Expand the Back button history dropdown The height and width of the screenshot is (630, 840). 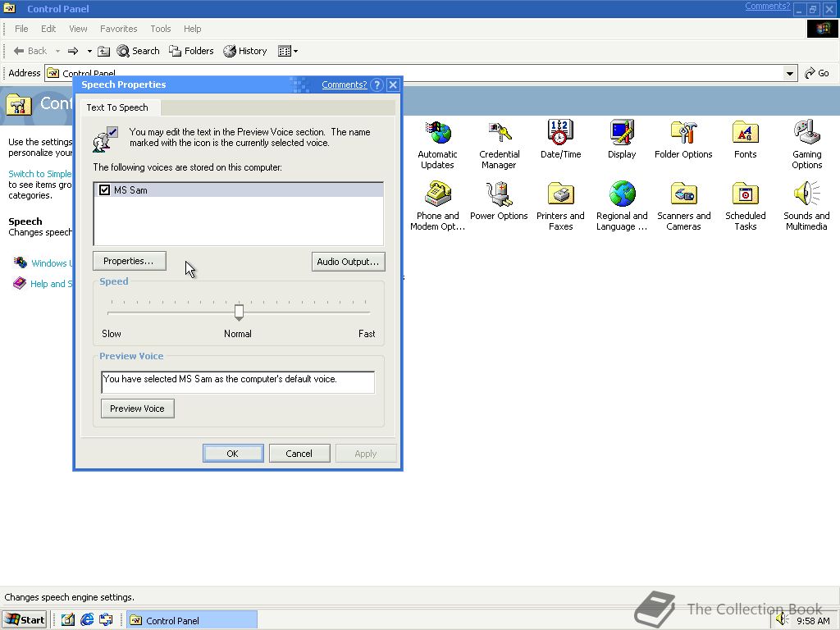[x=58, y=52]
